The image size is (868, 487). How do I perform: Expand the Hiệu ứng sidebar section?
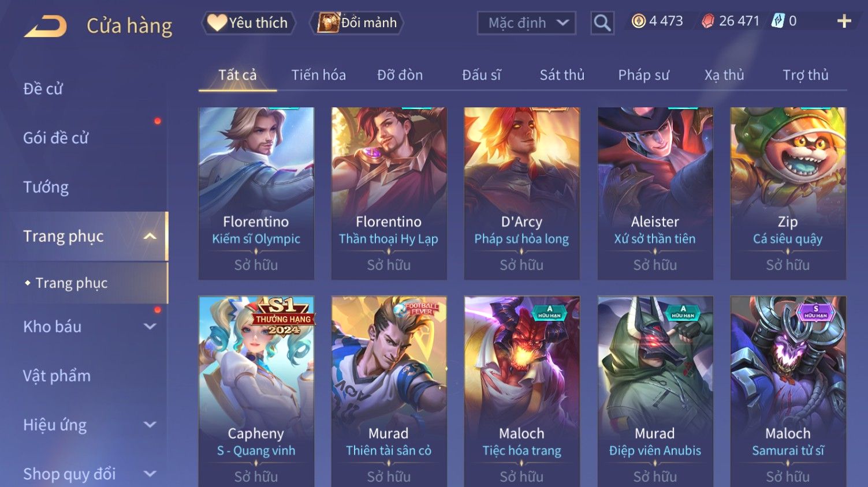(150, 425)
